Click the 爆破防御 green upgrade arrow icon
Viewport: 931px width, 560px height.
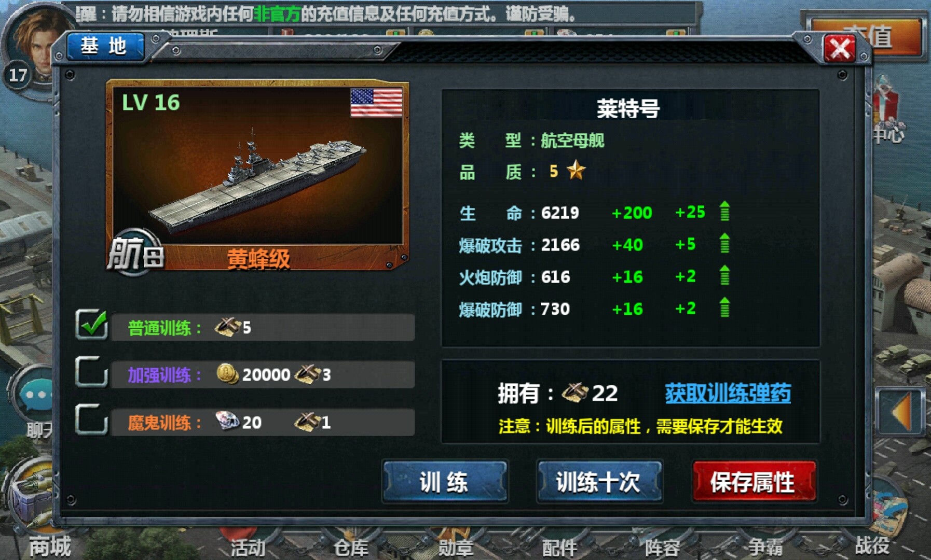click(x=725, y=308)
